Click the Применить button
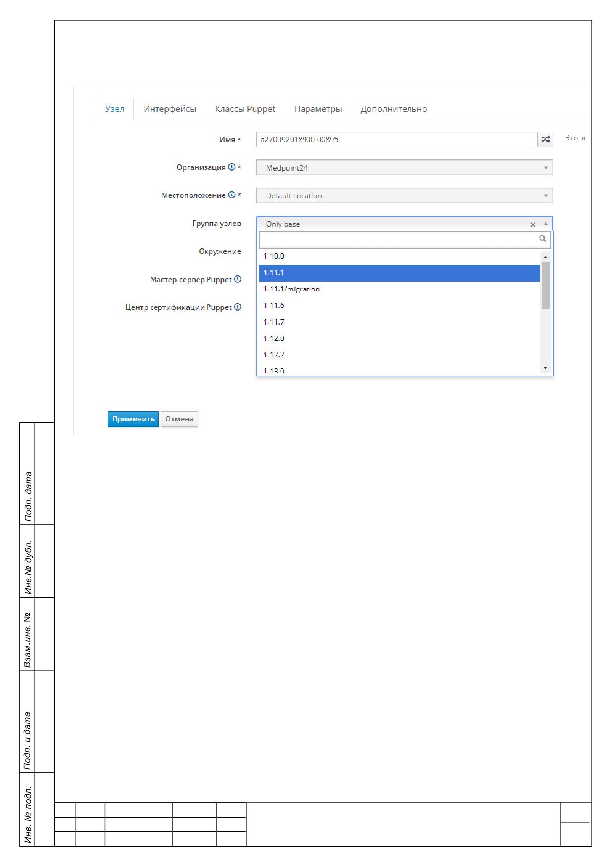614x868 pixels. 133,419
